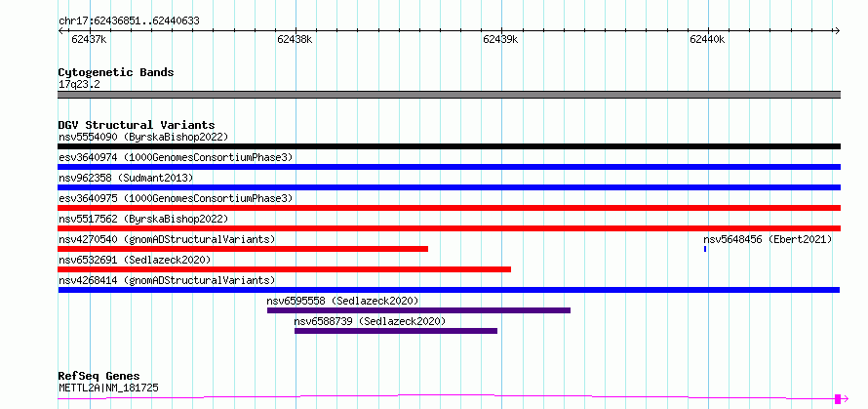The image size is (868, 409).
Task: Click the nsv6588739 (Sedlazeck2020) label
Action: tap(370, 321)
